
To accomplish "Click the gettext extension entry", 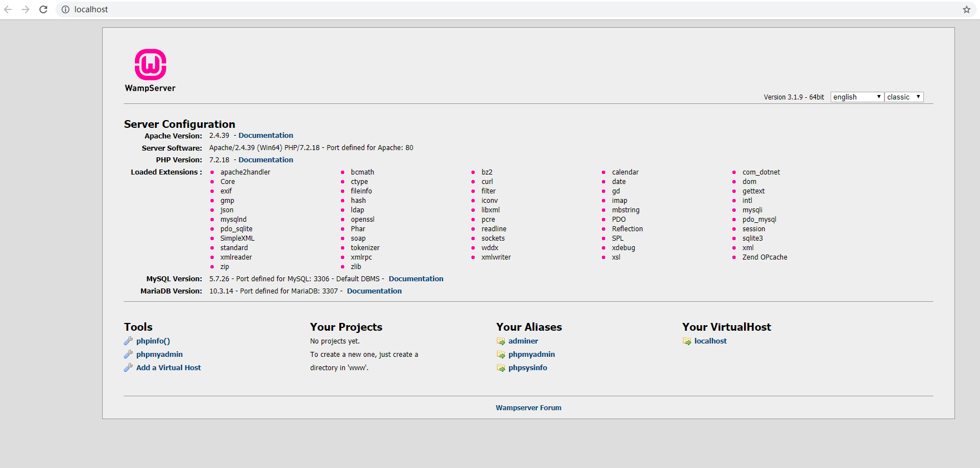I will click(x=753, y=191).
